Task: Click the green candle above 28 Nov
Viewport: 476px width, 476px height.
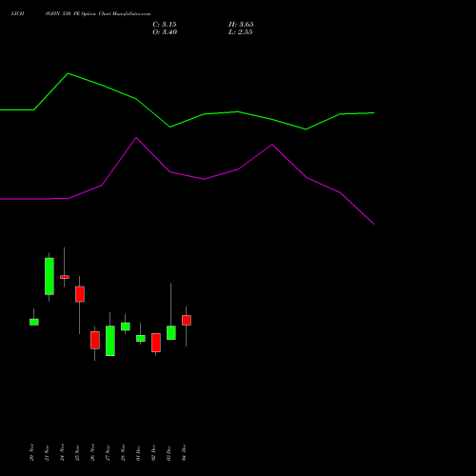Action: [126, 327]
